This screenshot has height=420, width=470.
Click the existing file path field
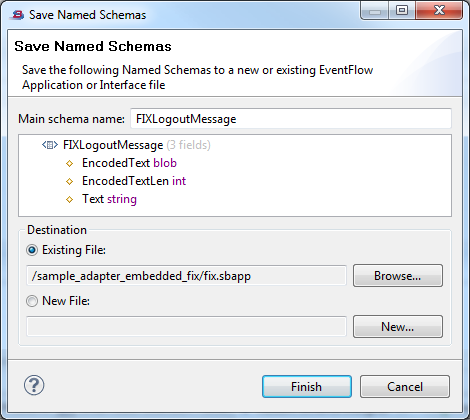(186, 276)
